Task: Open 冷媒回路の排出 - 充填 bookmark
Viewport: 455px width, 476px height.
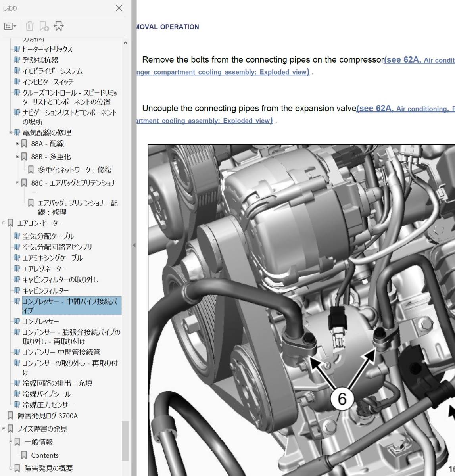Action: (57, 383)
